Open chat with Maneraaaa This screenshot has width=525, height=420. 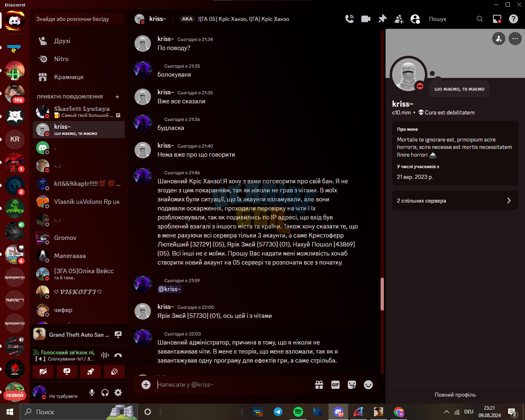pos(79,256)
